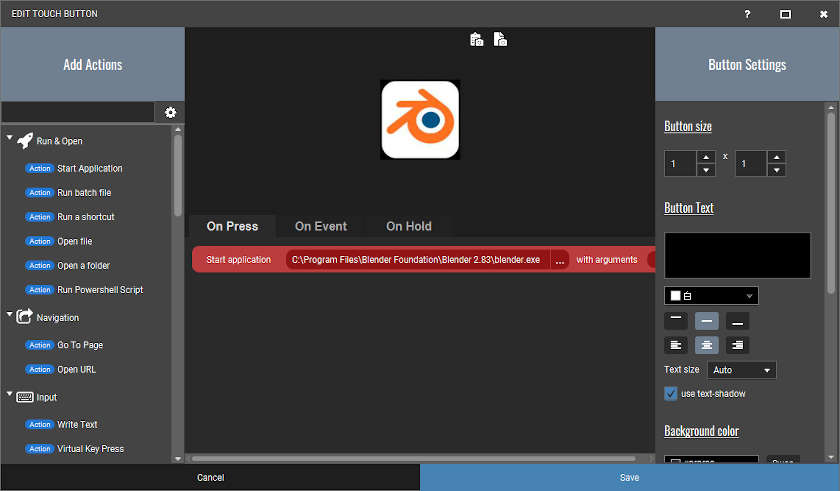Increase button height stepper
This screenshot has width=840, height=491.
(x=776, y=157)
